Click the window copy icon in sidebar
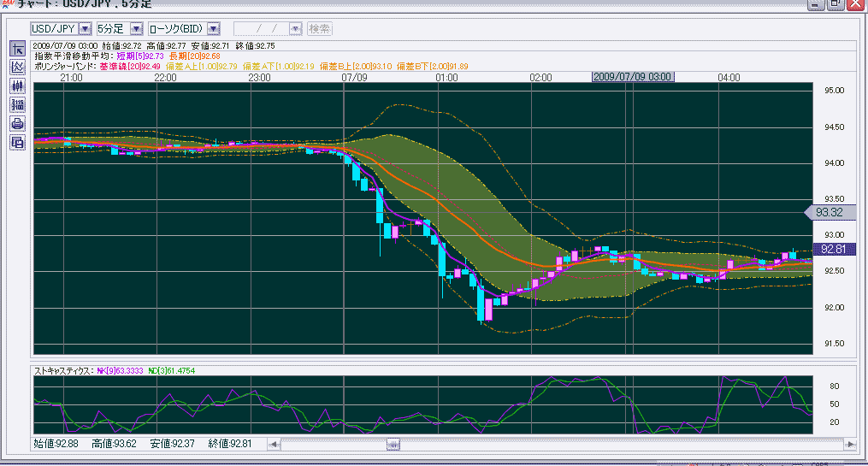The image size is (868, 466). click(17, 142)
